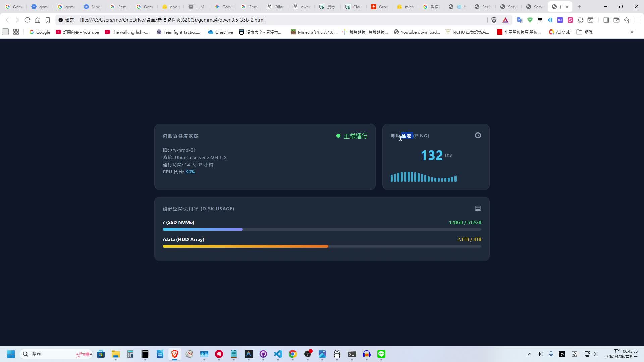Viewport: 644px width, 362px height.
Task: Switch to the Groq tab
Action: click(380, 7)
